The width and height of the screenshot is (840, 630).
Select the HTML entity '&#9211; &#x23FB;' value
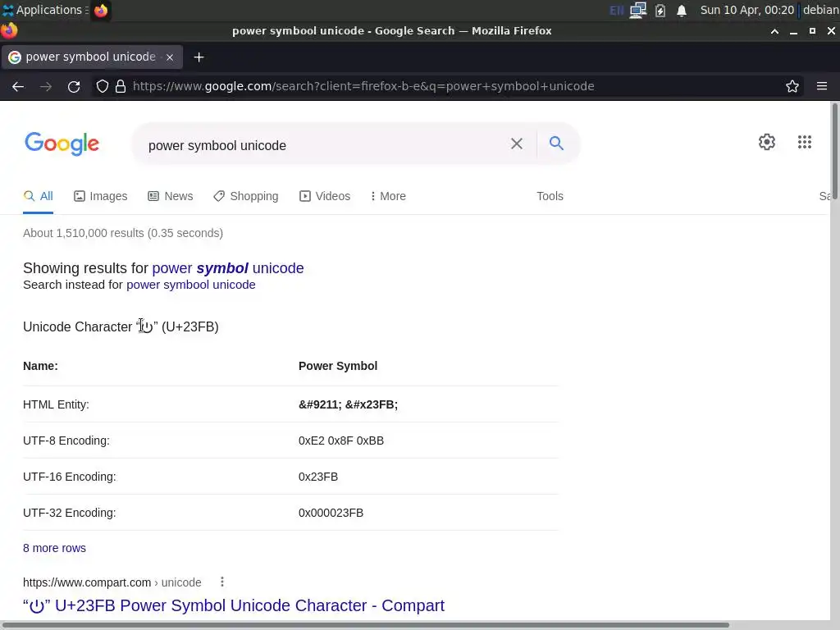pos(348,404)
